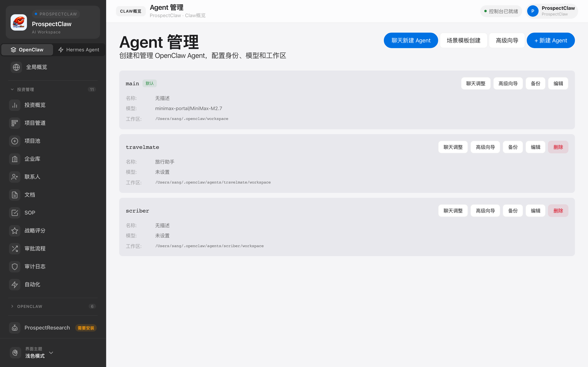Open the 全局概览 globe icon
The image size is (588, 367).
tap(16, 67)
